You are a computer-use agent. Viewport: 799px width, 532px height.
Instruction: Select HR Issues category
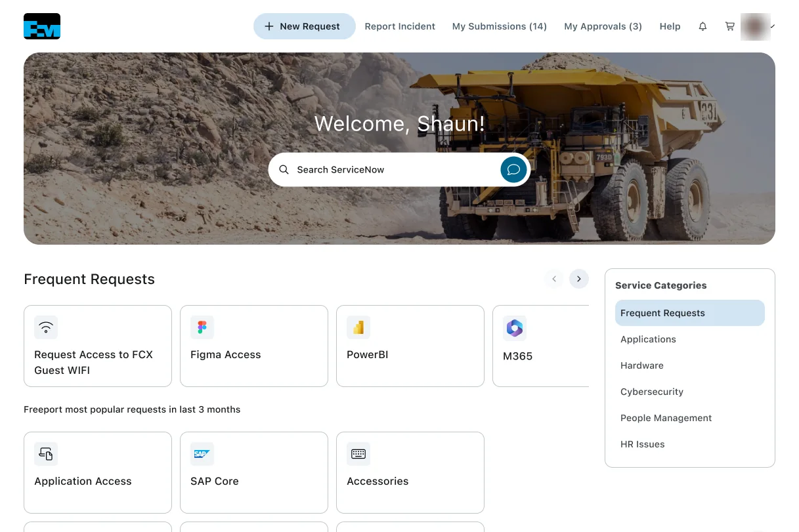(x=690, y=444)
